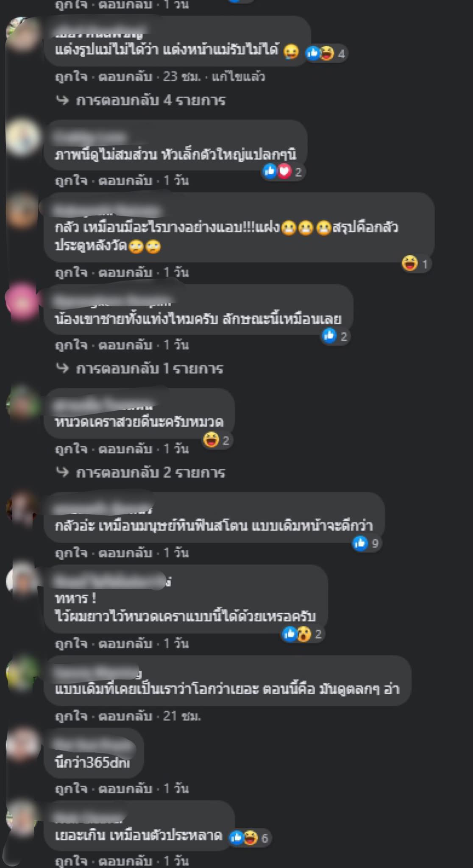Click the like and haha reaction icons showing 4
Screen dimensions: 473x868
click(326, 53)
